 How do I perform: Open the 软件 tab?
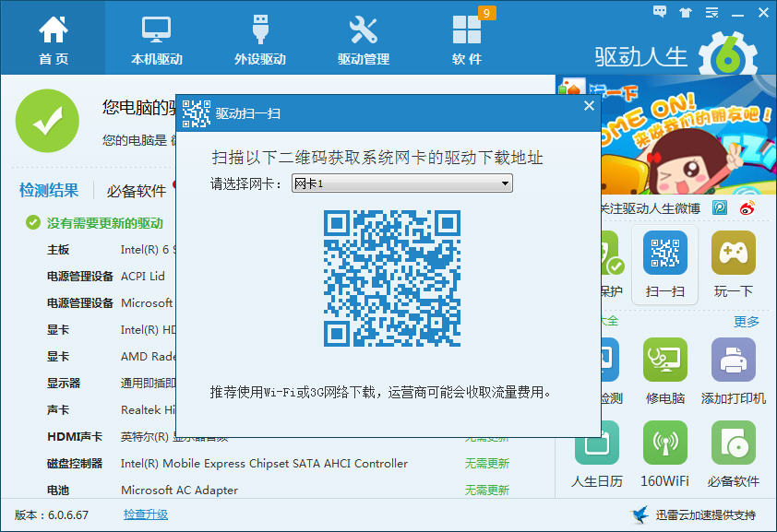click(467, 38)
